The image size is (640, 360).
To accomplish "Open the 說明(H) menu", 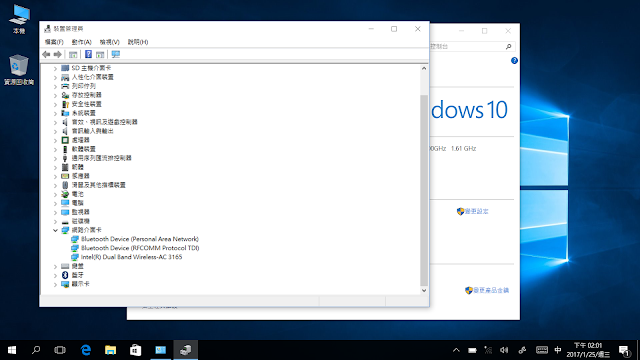I will click(x=138, y=42).
